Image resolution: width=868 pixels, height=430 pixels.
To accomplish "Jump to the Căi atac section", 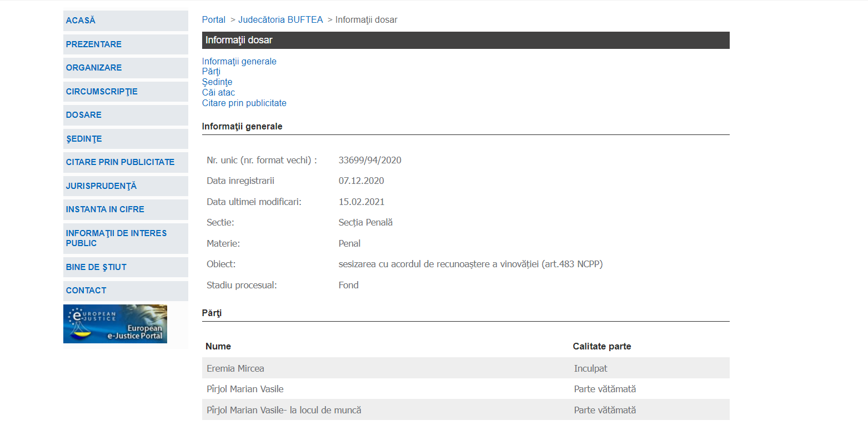I will click(x=218, y=93).
